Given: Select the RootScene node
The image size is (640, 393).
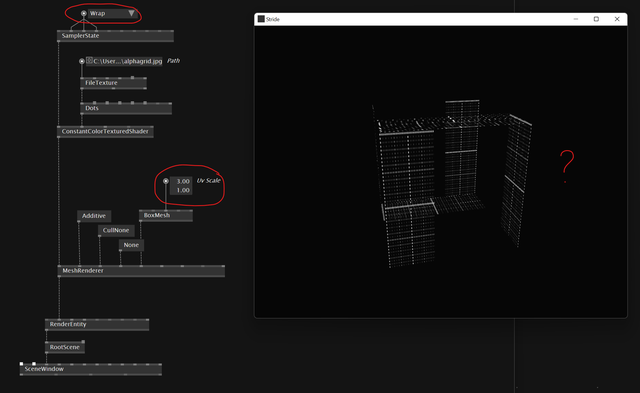Looking at the screenshot, I should click(64, 347).
